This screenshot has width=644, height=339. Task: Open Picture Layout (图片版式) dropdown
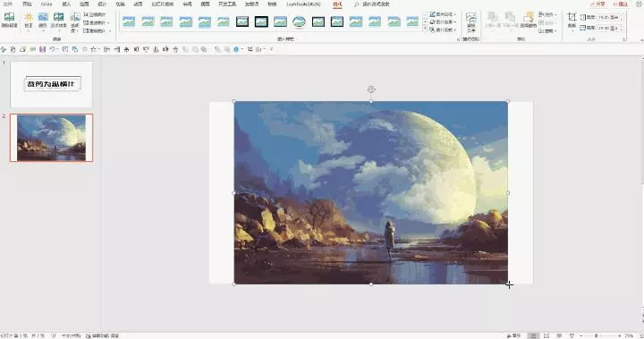point(443,30)
